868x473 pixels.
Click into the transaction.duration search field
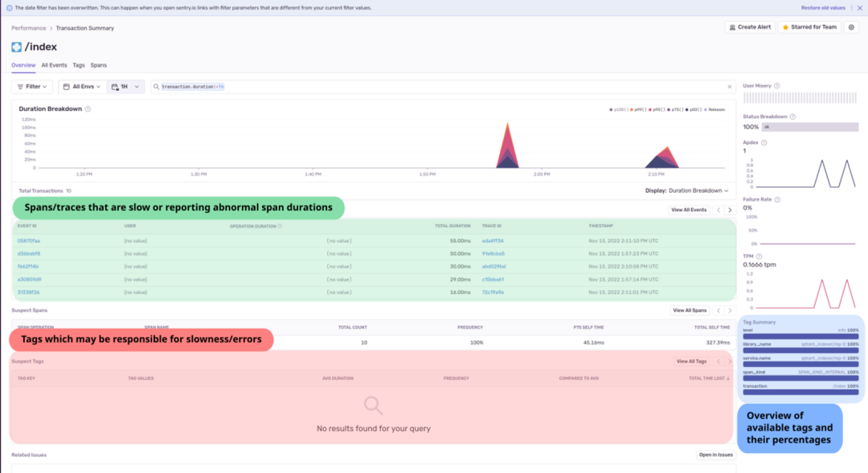[x=443, y=87]
